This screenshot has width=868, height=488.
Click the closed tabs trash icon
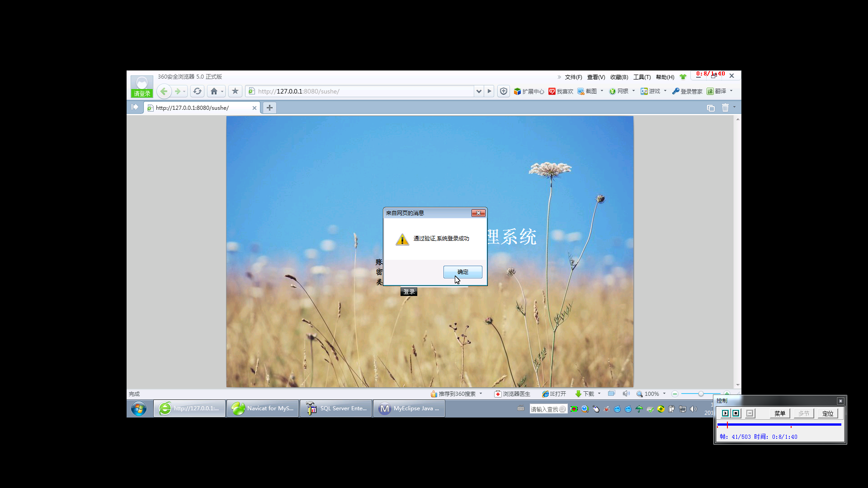coord(725,108)
